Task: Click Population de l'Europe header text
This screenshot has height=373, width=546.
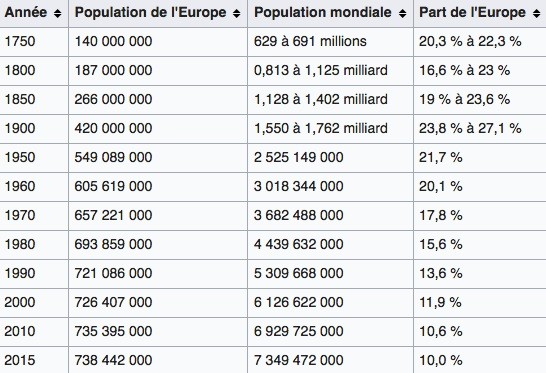Action: 150,13
